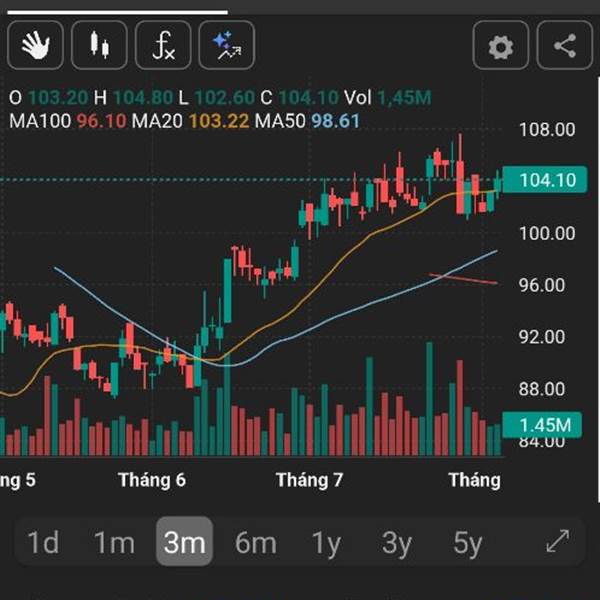Click the volume label 1.45M
Image resolution: width=600 pixels, height=600 pixels.
point(542,425)
